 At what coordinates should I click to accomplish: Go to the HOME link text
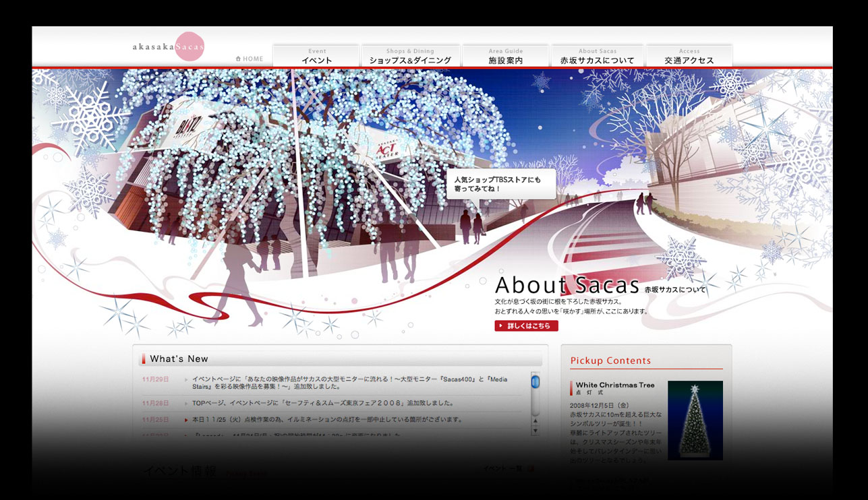pyautogui.click(x=253, y=59)
